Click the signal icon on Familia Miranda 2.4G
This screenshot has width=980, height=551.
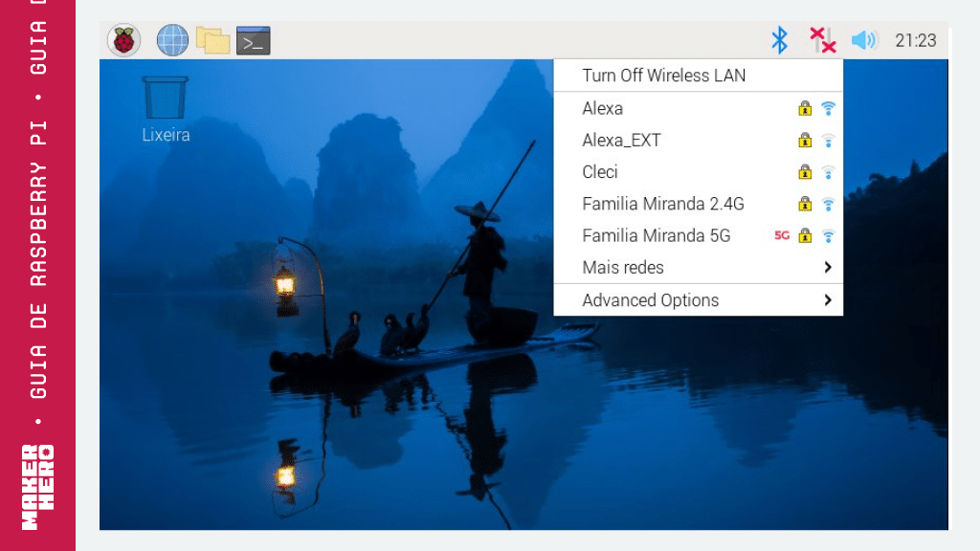(x=828, y=205)
